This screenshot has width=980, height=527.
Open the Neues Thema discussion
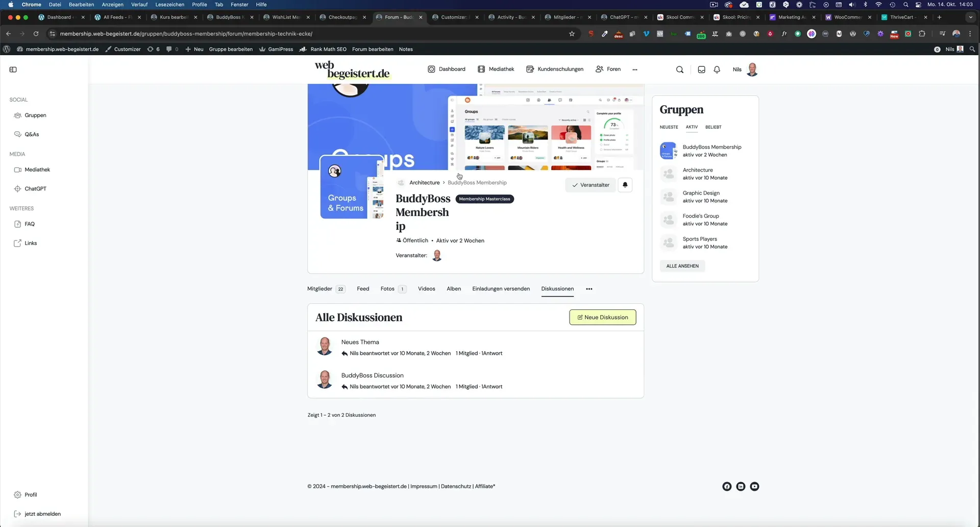tap(360, 342)
